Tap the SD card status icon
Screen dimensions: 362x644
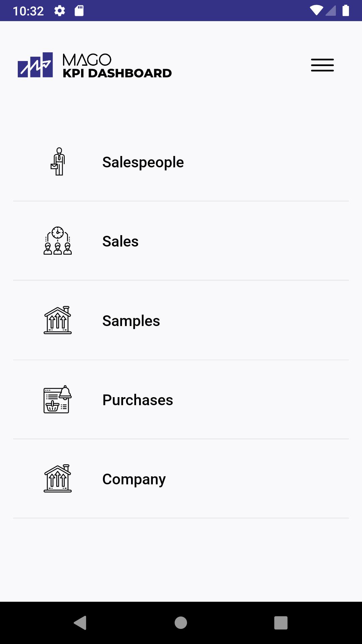tap(79, 11)
